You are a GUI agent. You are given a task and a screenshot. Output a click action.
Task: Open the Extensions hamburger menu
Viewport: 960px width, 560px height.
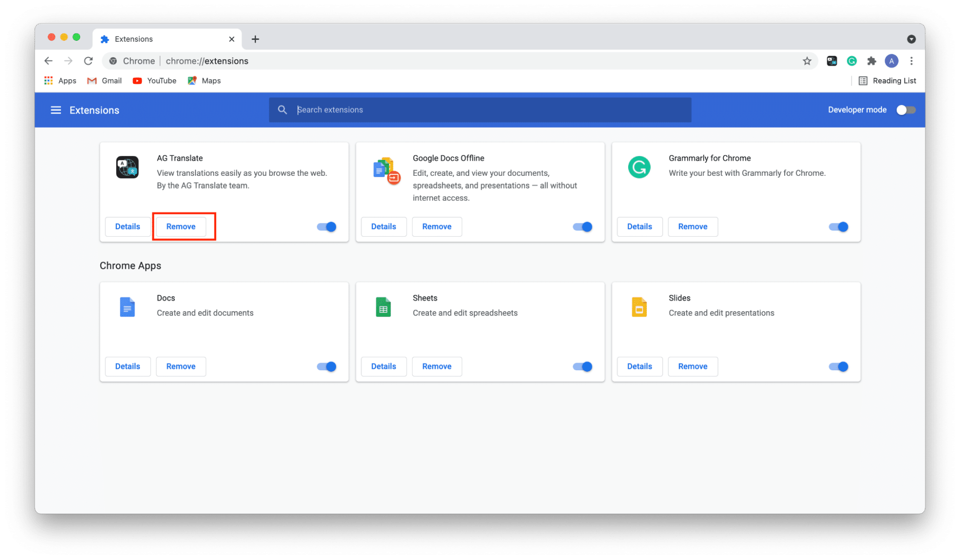point(55,110)
